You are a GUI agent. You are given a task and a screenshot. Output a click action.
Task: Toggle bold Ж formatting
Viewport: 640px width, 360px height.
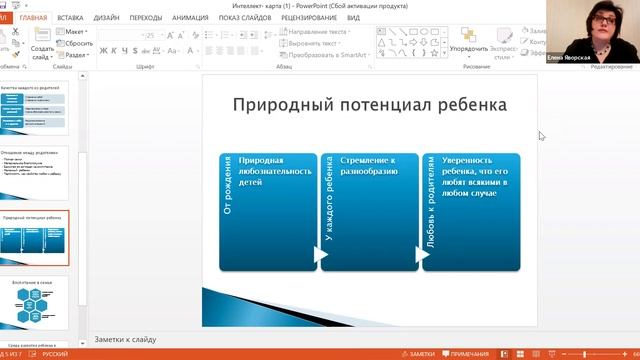[x=103, y=51]
